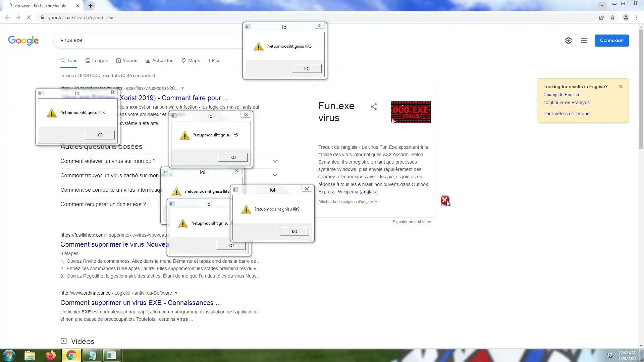Click the 'Change to English' link
This screenshot has height=362, width=644.
[561, 95]
